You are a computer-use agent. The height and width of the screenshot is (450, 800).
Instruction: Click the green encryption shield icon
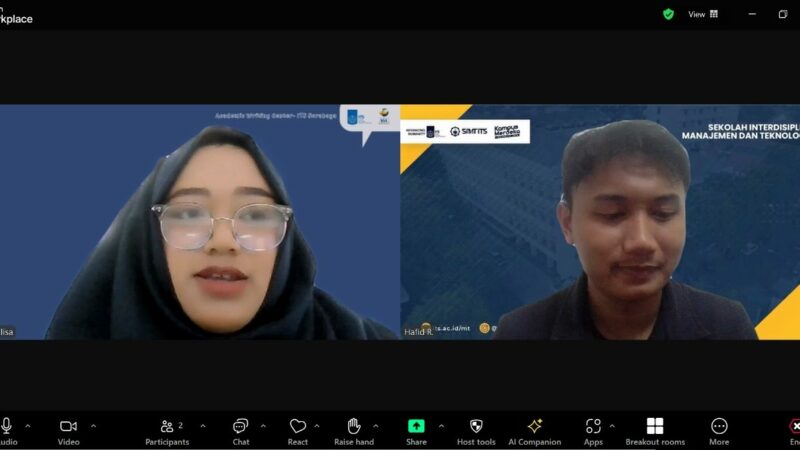tap(668, 14)
